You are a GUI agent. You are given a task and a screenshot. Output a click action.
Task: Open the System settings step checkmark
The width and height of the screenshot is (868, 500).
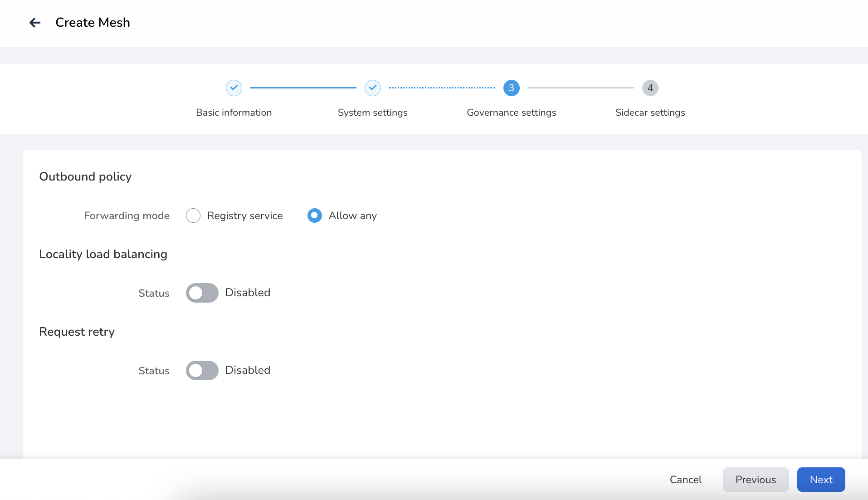373,88
